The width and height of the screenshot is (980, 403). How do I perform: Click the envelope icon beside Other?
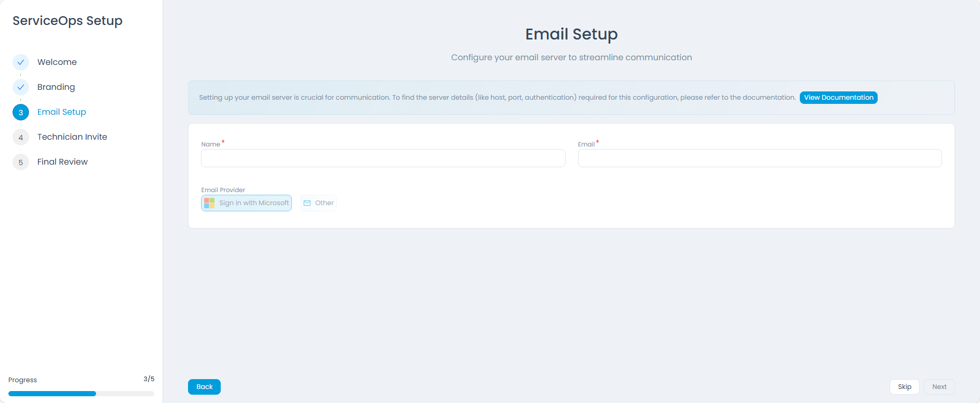click(307, 203)
